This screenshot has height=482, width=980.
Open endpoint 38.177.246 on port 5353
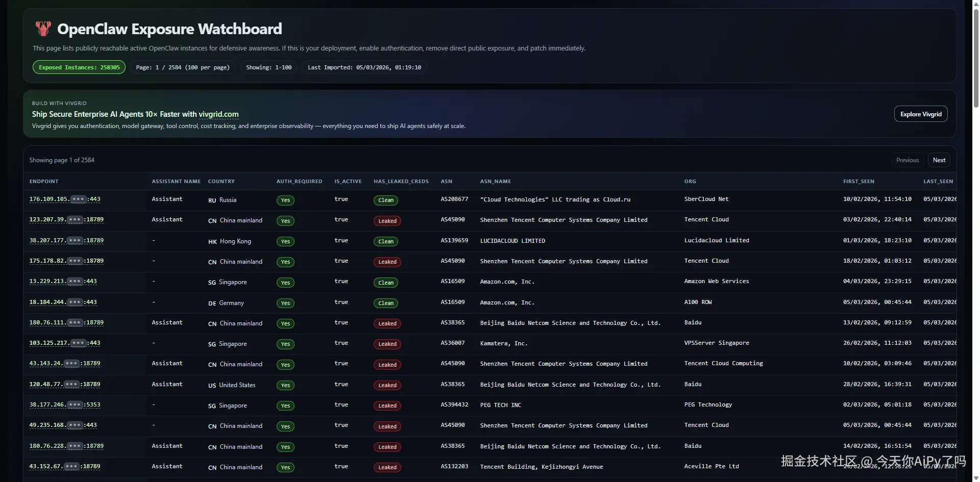(x=65, y=405)
